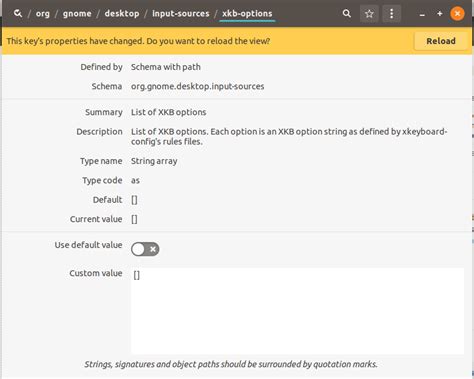This screenshot has height=379, width=474.
Task: Click the 'Use default value' label
Action: click(x=88, y=245)
